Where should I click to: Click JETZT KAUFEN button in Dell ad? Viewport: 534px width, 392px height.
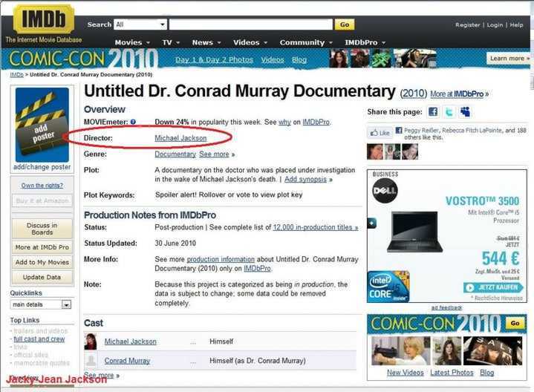493,287
